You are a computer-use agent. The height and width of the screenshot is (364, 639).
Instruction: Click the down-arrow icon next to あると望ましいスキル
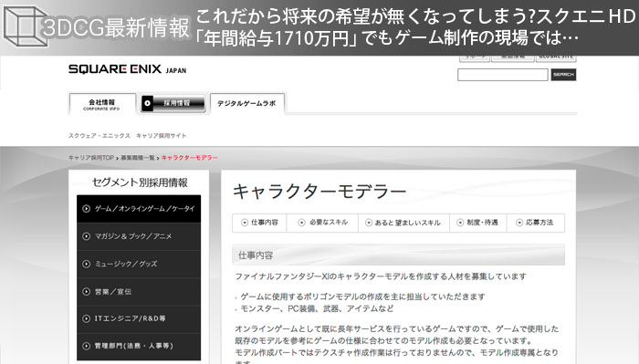tap(369, 223)
